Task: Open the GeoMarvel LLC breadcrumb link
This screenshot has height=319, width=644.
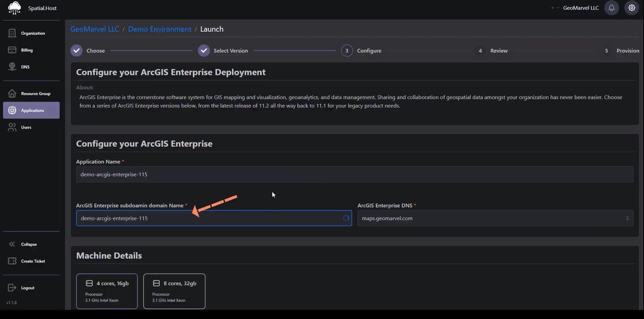Action: coord(95,29)
